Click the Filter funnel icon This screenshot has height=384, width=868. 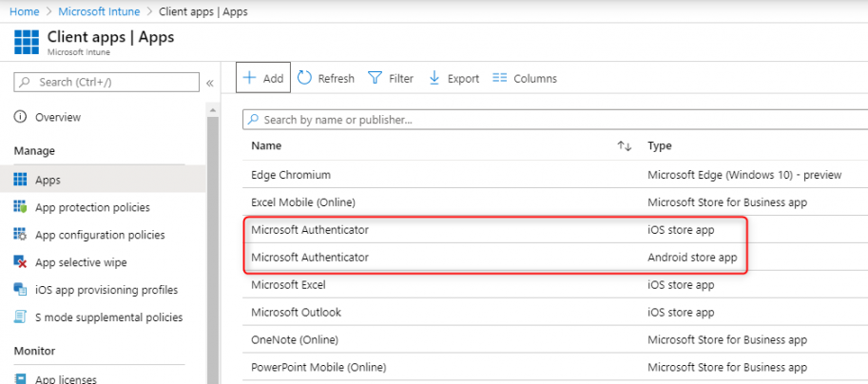click(376, 78)
